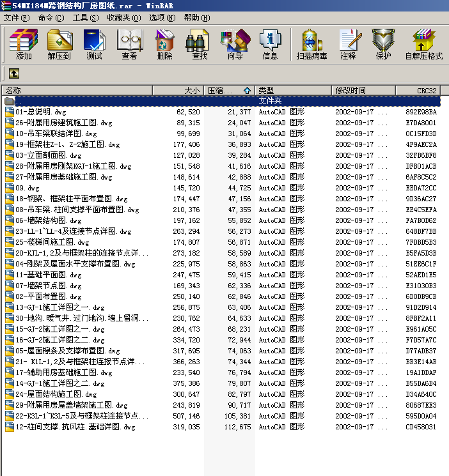Select file 16-GJ-2施工详图之二.dwg
Image resolution: width=449 pixels, height=476 pixels.
coord(60,340)
